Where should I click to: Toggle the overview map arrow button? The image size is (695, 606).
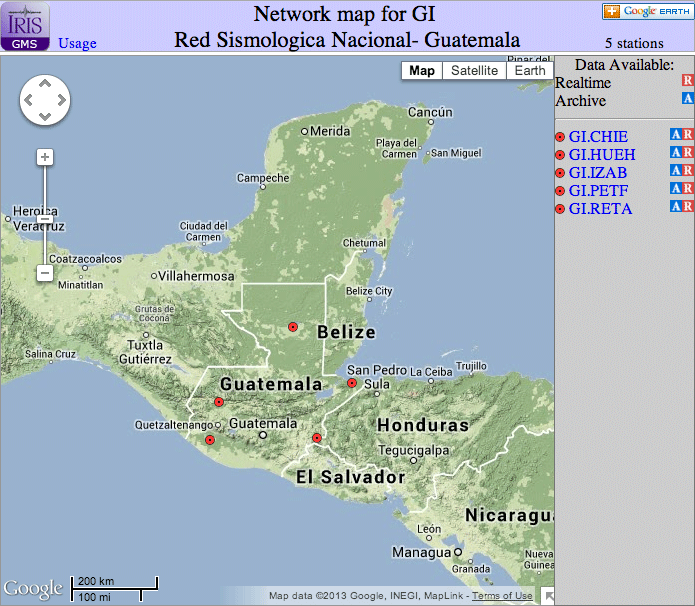tap(548, 597)
